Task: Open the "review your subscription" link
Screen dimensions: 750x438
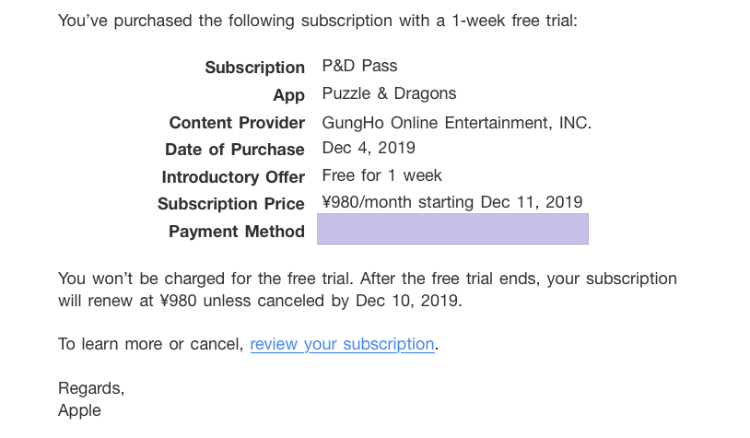Action: tap(342, 344)
